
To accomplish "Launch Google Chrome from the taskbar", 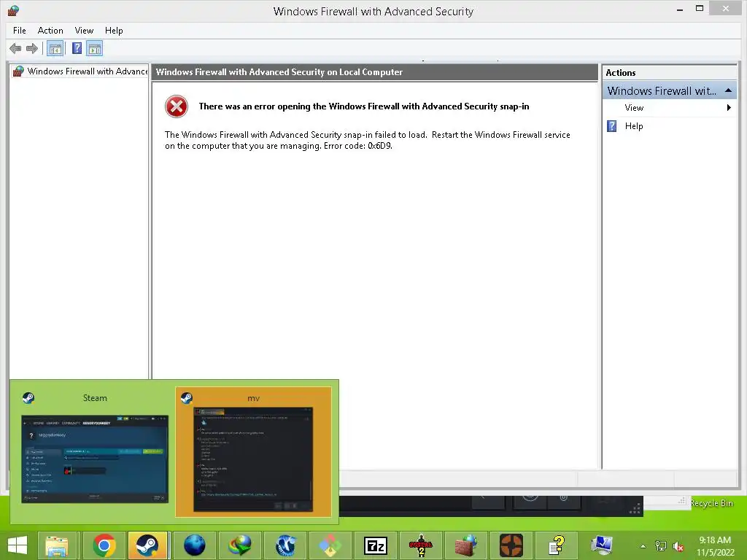I will pos(104,545).
